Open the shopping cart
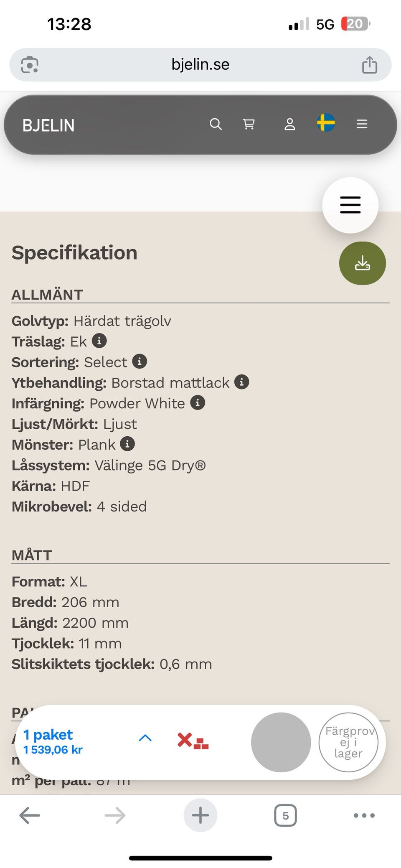Image resolution: width=401 pixels, height=868 pixels. click(x=249, y=124)
